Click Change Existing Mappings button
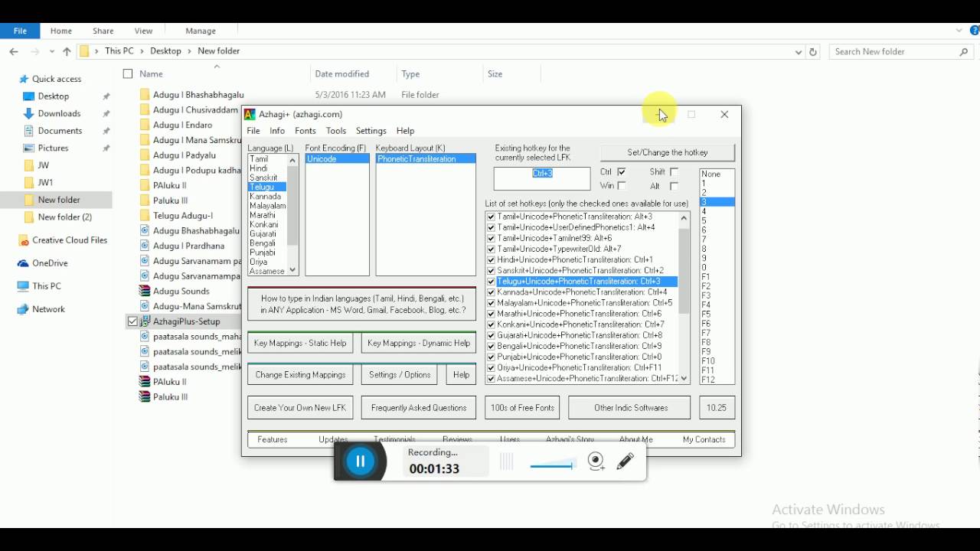 pyautogui.click(x=300, y=375)
